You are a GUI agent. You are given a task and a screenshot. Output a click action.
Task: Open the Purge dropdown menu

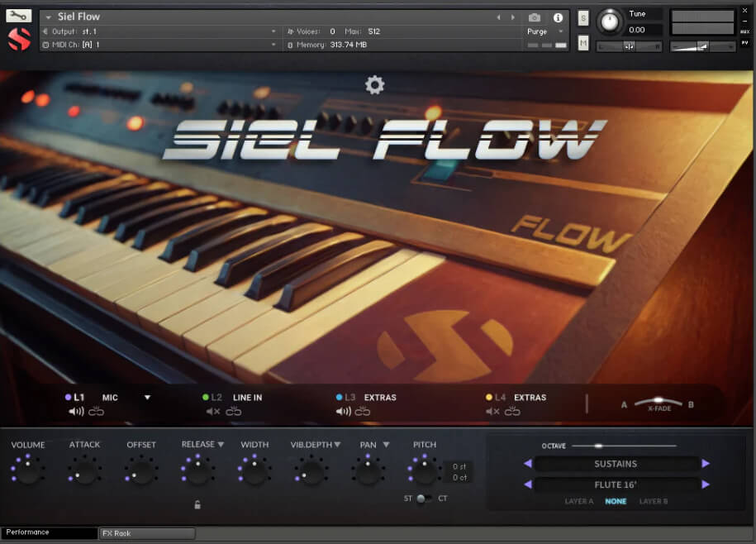560,31
